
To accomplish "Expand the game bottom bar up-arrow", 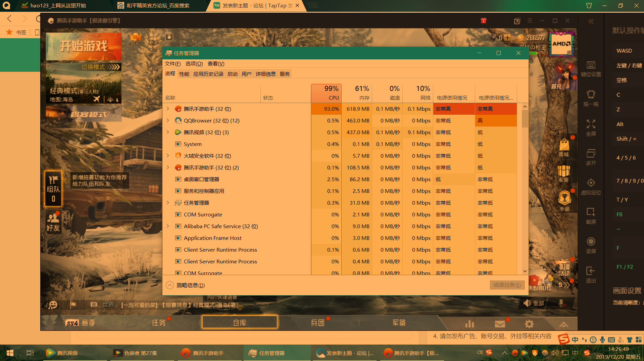I will tap(563, 324).
